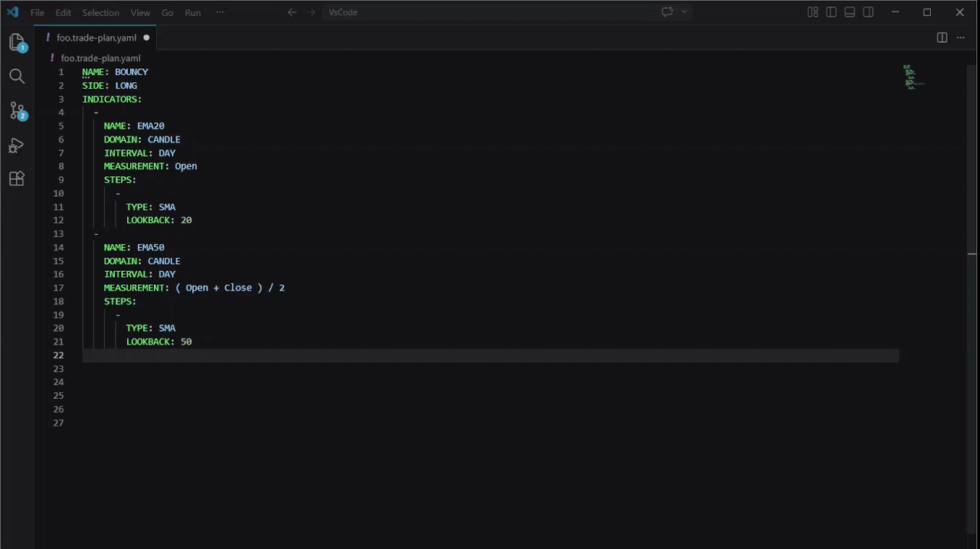Click the navigate forward arrow
The width and height of the screenshot is (980, 549).
tap(310, 12)
